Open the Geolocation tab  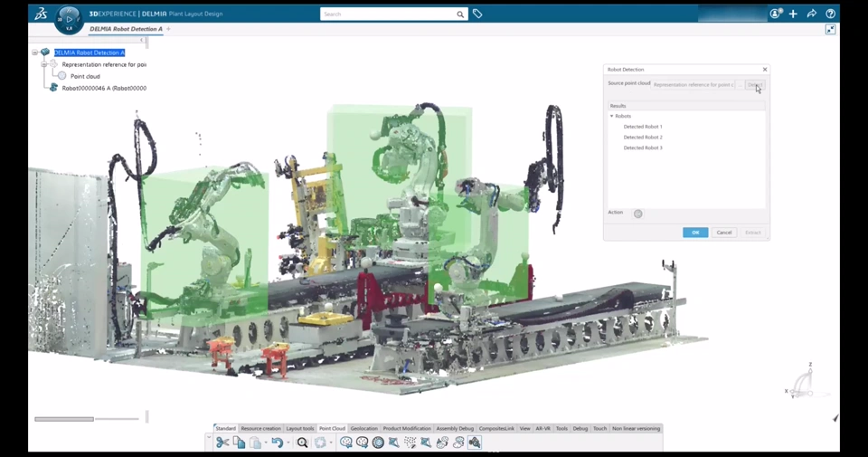pyautogui.click(x=364, y=428)
